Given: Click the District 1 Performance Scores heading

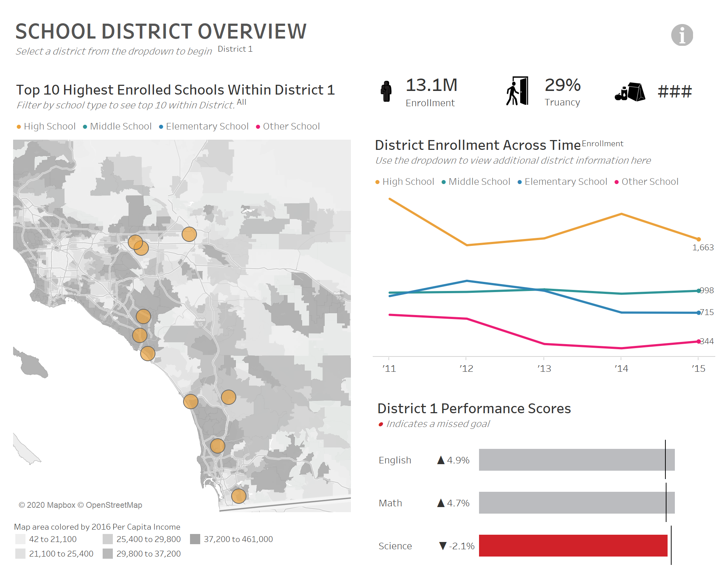Looking at the screenshot, I should pos(474,408).
